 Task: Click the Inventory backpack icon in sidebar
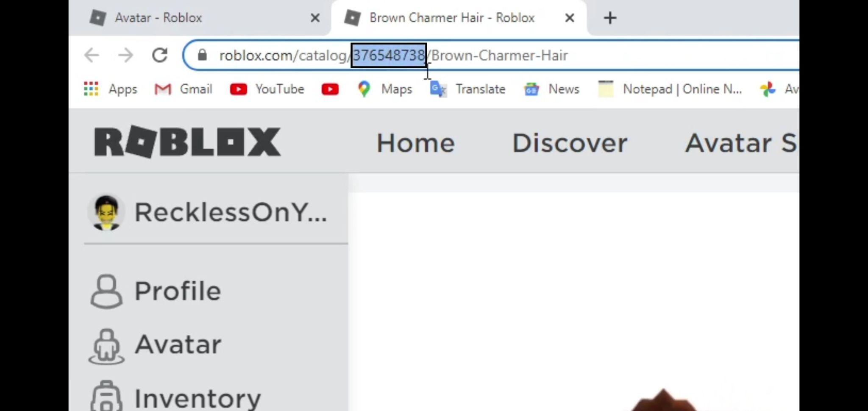[106, 396]
